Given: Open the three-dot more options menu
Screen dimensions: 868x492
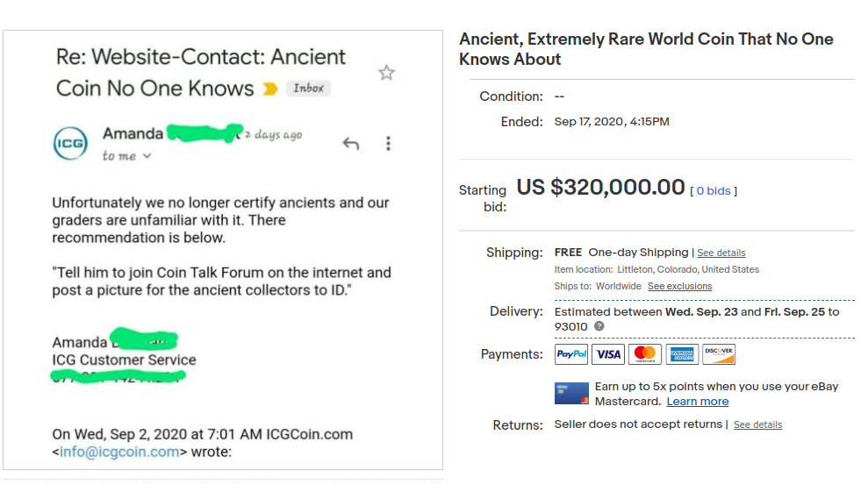Looking at the screenshot, I should pyautogui.click(x=388, y=144).
